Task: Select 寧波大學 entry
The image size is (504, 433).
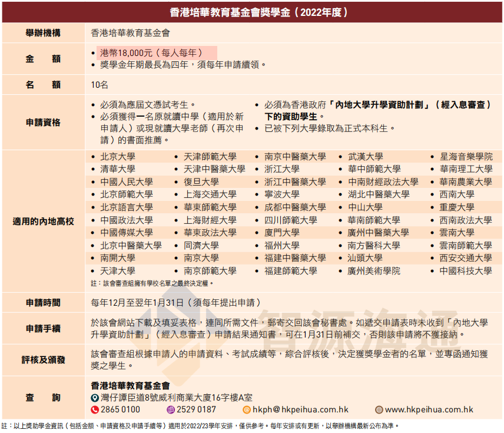Action: click(x=282, y=194)
